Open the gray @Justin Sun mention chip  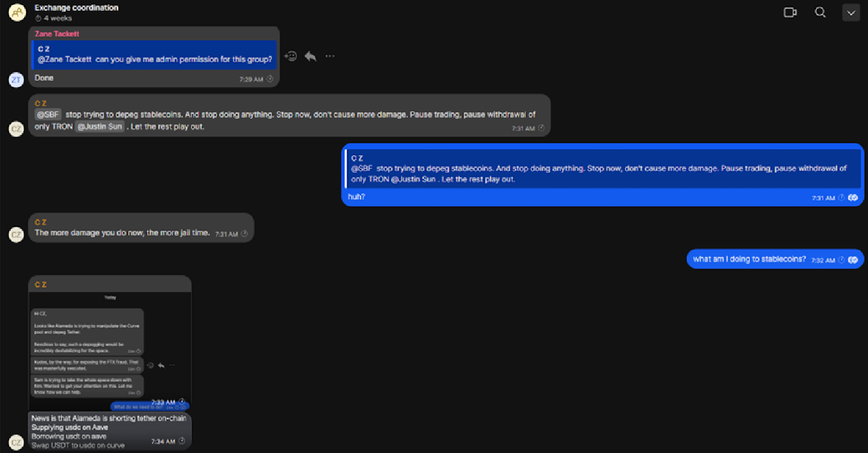99,127
